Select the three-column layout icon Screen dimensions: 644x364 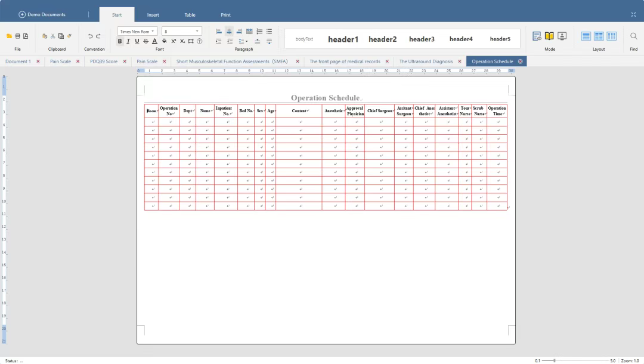click(x=611, y=36)
